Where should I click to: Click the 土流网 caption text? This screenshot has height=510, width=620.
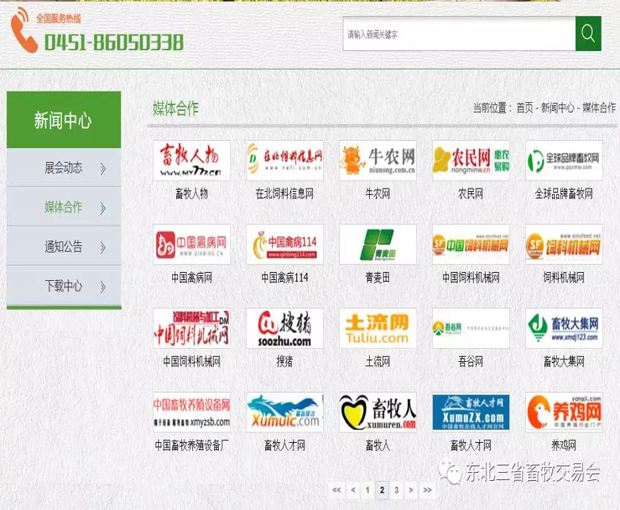(x=378, y=361)
